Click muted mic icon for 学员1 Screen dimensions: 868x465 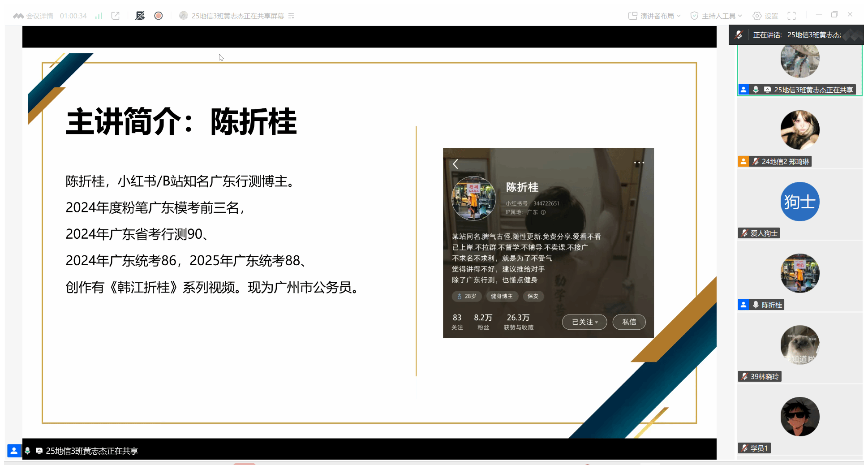744,448
